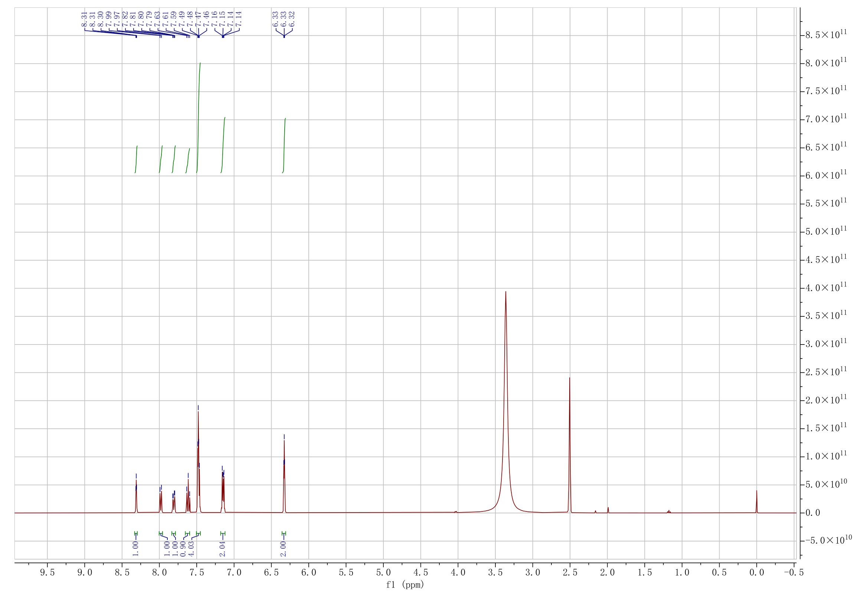Click the f1 (ppm) axis title
The width and height of the screenshot is (868, 606).
[x=405, y=585]
